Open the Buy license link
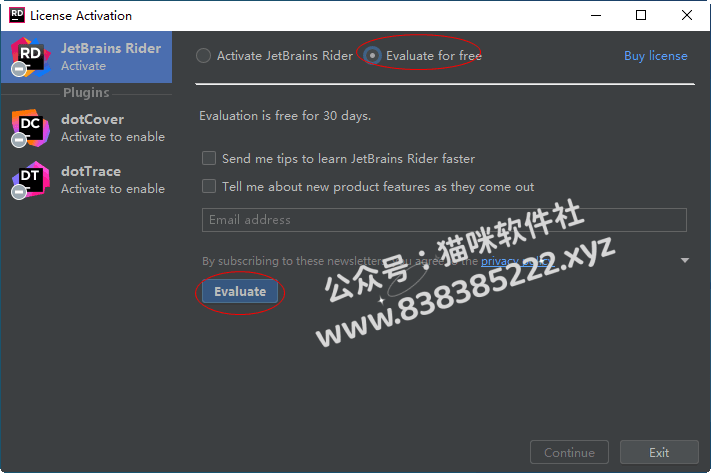711x473 pixels. coord(656,56)
